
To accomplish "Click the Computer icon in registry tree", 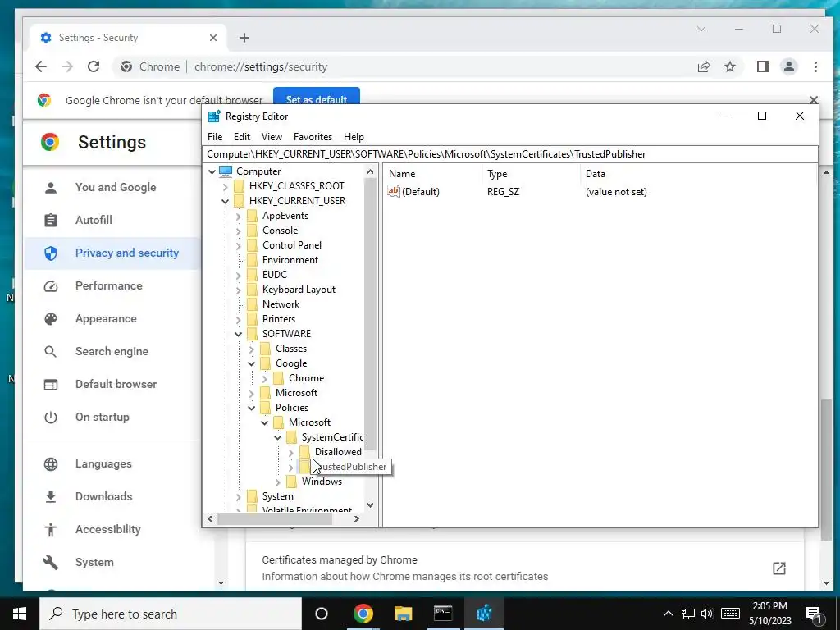I will (x=226, y=171).
